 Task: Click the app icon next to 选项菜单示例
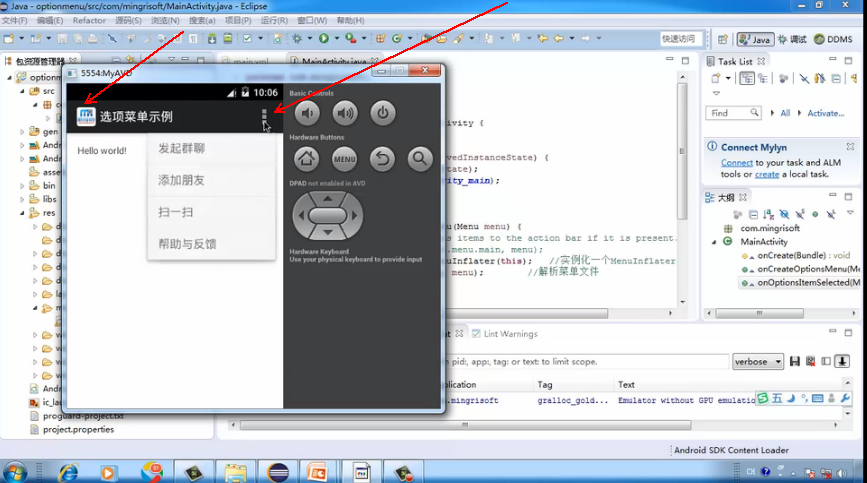(86, 117)
